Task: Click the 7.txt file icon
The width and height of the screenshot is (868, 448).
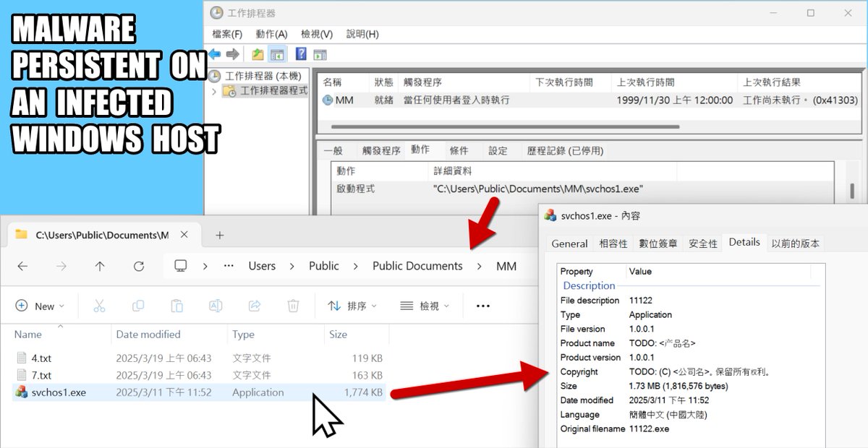Action: click(x=22, y=375)
